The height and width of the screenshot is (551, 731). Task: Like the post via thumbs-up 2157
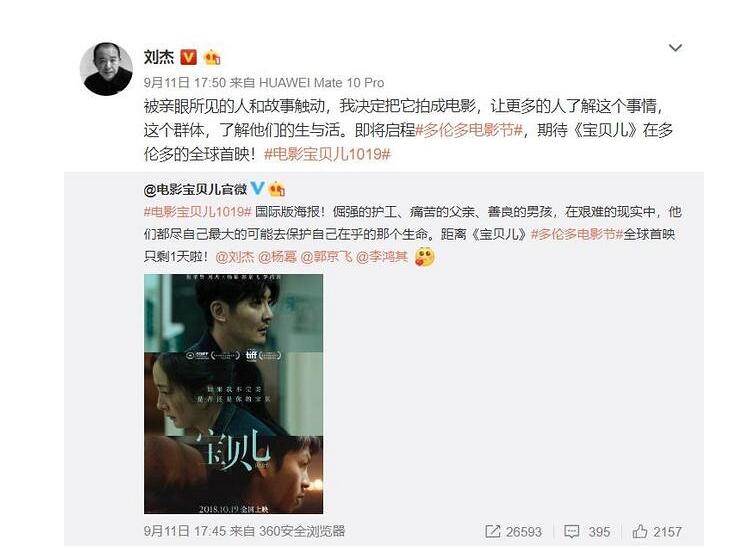(x=640, y=531)
